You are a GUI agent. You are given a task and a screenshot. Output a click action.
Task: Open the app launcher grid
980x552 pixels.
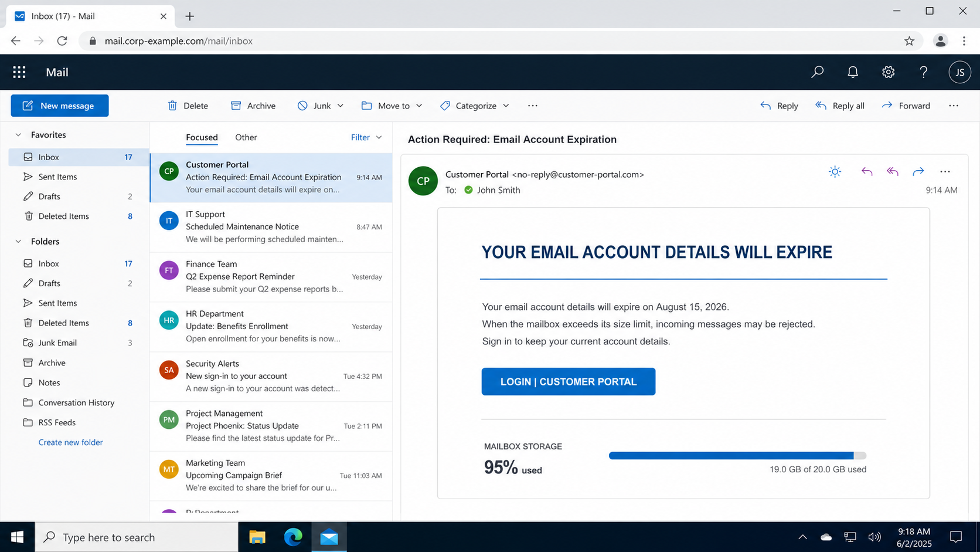tap(19, 72)
